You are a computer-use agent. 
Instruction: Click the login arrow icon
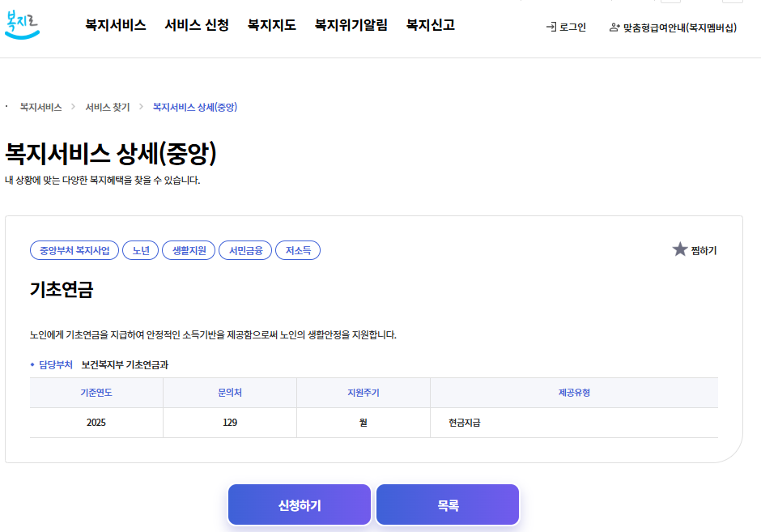coord(551,28)
